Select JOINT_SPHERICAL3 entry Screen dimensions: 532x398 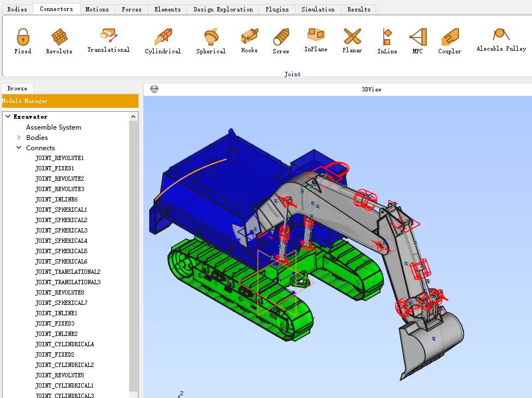[x=62, y=230]
